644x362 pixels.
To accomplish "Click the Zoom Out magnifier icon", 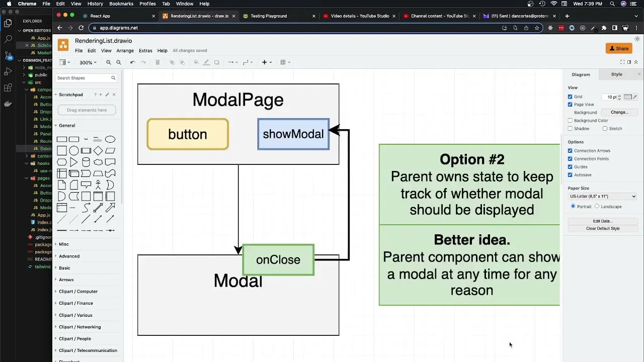I will [119, 62].
